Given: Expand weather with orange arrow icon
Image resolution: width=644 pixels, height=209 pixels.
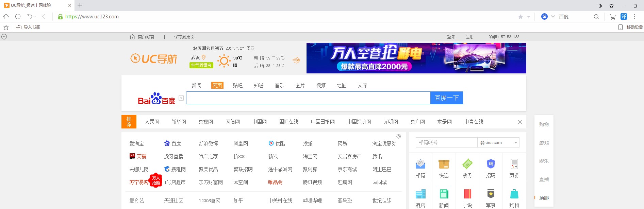Looking at the screenshot, I should coord(296,60).
